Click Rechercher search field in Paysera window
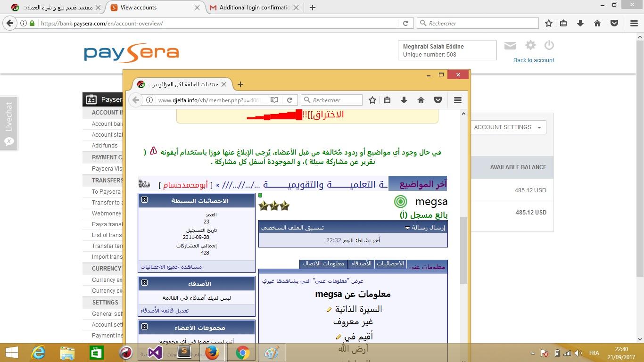This screenshot has height=362, width=644. (478, 23)
